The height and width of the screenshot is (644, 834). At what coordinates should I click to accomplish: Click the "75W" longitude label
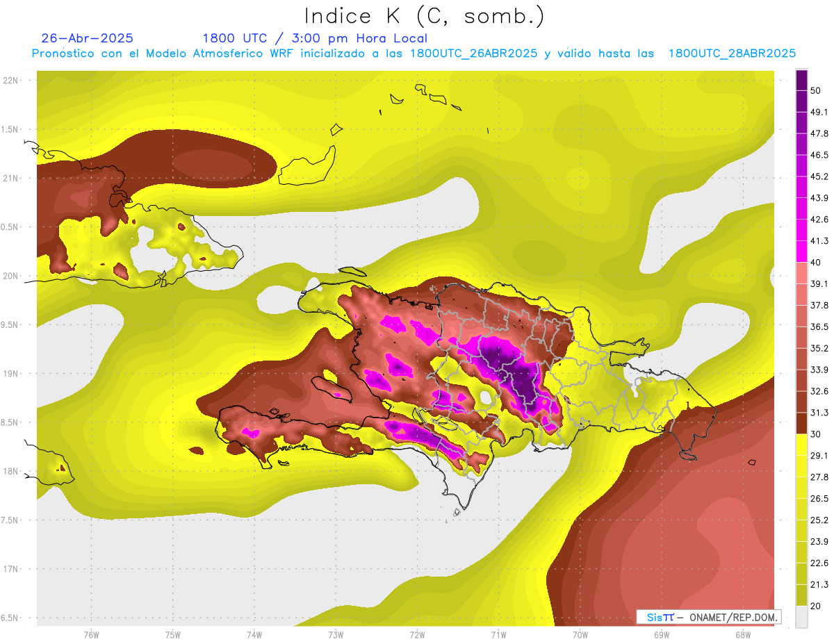tap(172, 635)
